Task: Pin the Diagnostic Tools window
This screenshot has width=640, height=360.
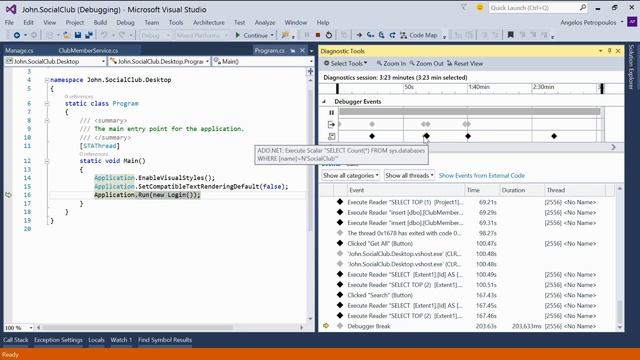Action: click(x=609, y=51)
